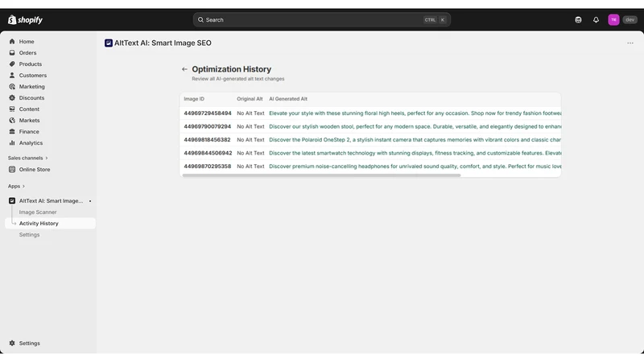Image resolution: width=644 pixels, height=362 pixels.
Task: Click the Products tag icon
Action: (12, 64)
